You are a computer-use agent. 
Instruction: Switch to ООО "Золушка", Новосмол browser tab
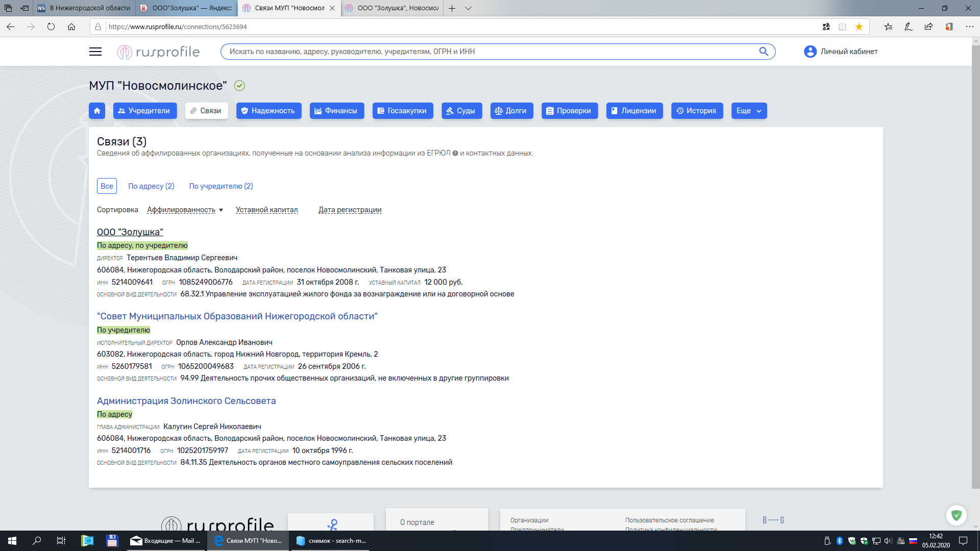point(392,8)
